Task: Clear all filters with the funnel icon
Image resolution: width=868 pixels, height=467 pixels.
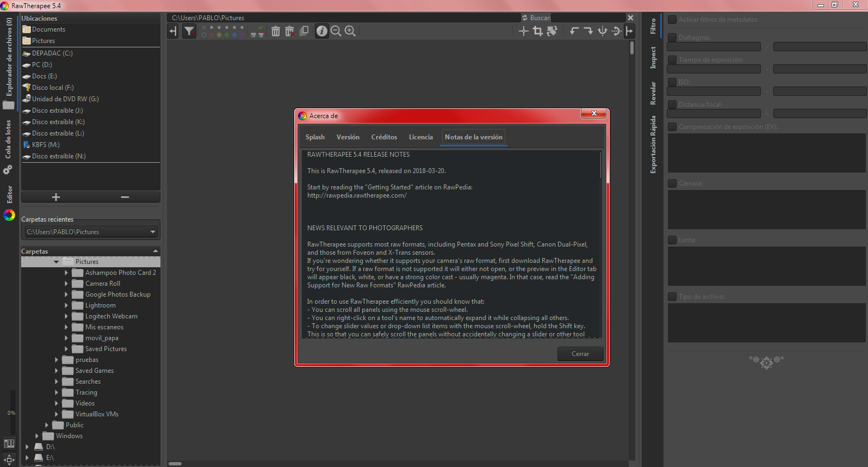Action: [x=189, y=32]
